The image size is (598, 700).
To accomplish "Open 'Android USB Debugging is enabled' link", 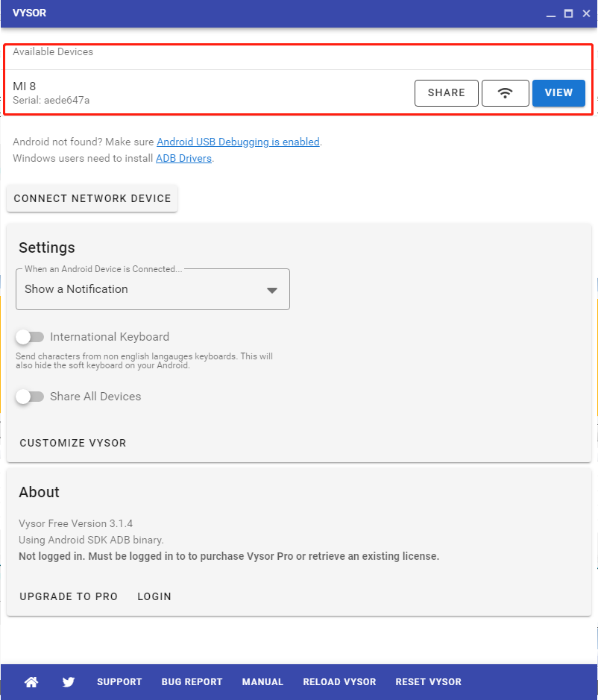I will pos(238,142).
